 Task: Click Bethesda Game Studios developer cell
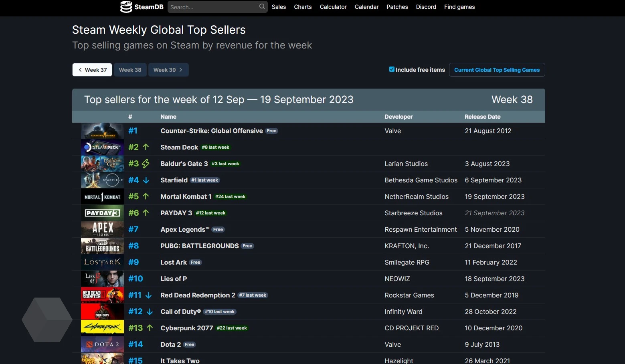click(421, 180)
